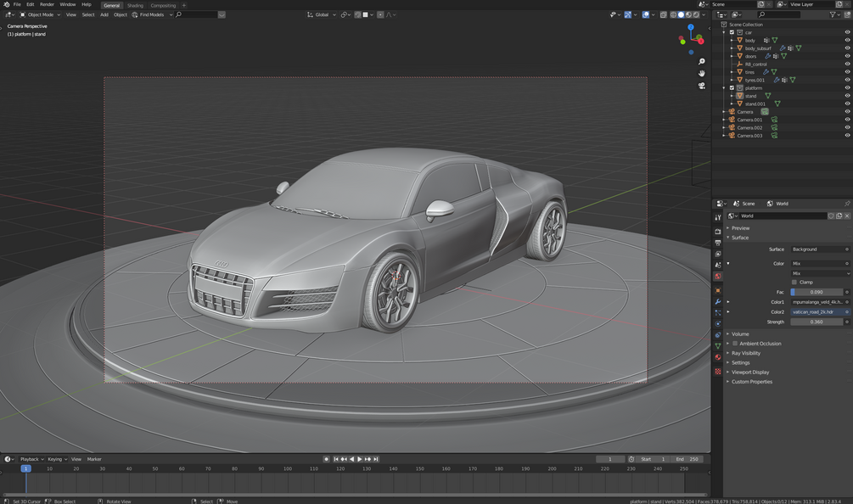Open the Global transform orientation dropdown
The height and width of the screenshot is (504, 853).
(322, 14)
